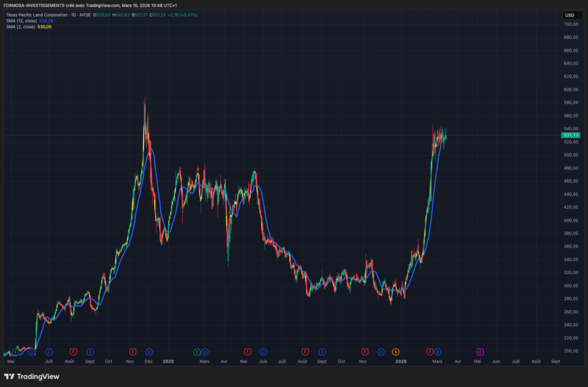588x387 pixels.
Task: Click the 2025 year label on time axis
Action: coord(168,362)
